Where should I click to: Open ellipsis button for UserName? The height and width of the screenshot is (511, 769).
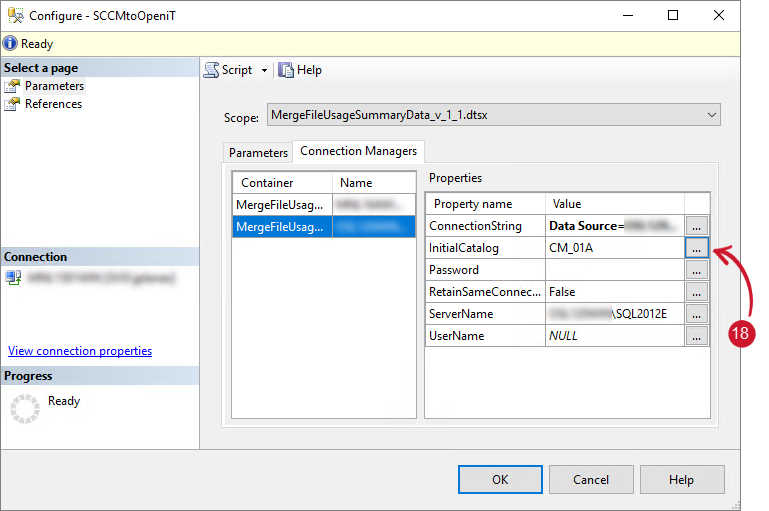coord(696,336)
